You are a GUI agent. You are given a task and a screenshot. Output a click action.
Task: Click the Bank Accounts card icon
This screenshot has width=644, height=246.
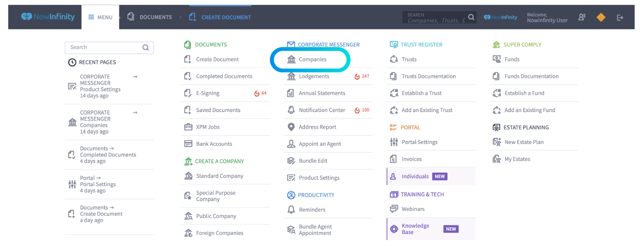(188, 144)
